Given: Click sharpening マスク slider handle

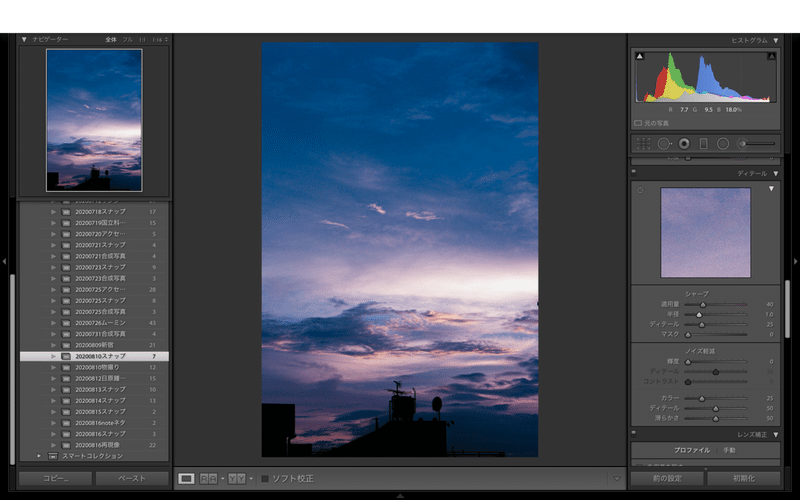Looking at the screenshot, I should [x=688, y=335].
